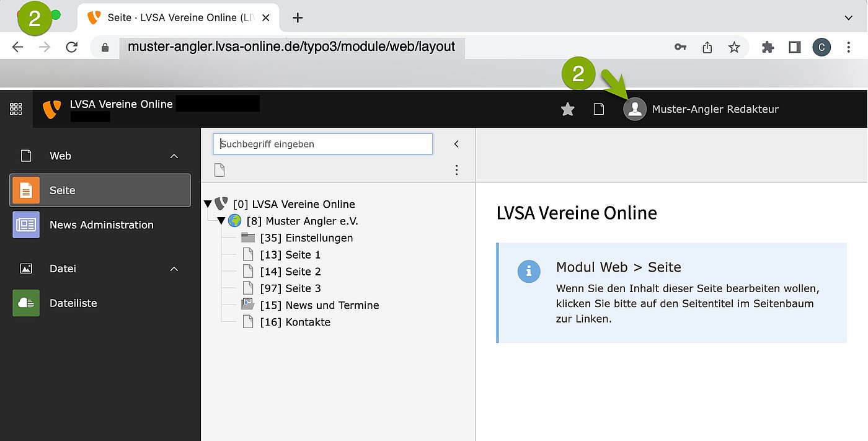The image size is (868, 441).
Task: Collapse the Datei module group
Action: click(174, 269)
